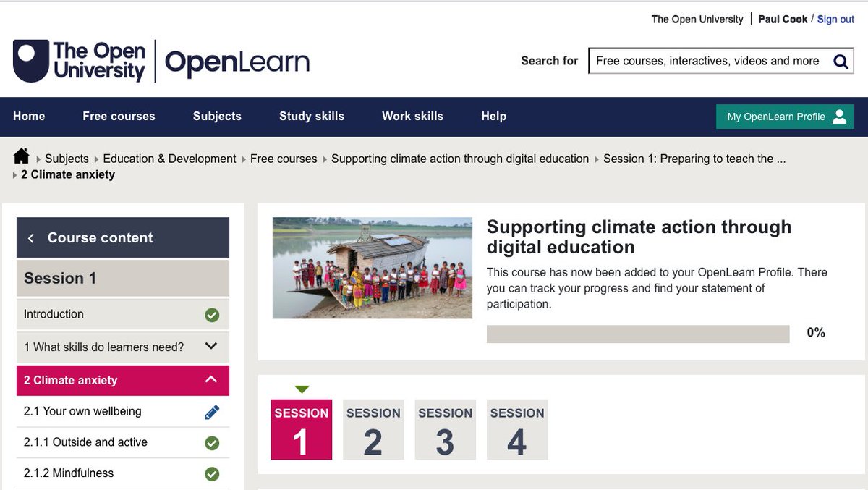Click the pencil icon beside 2.1 Your own wellbeing

(x=211, y=410)
